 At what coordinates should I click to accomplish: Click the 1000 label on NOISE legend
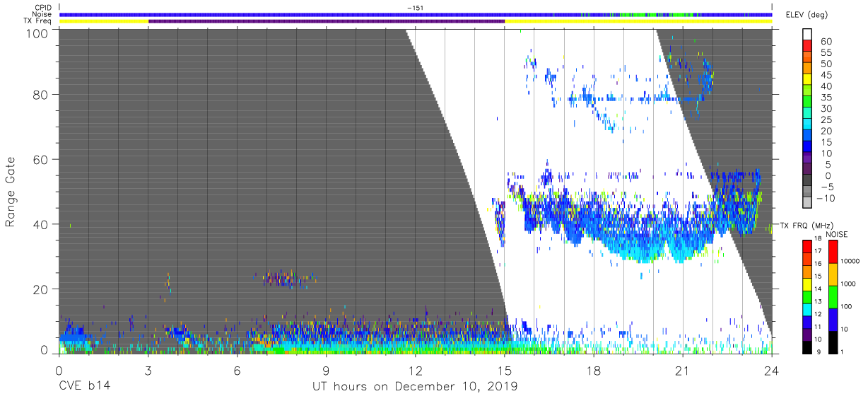[x=850, y=284]
